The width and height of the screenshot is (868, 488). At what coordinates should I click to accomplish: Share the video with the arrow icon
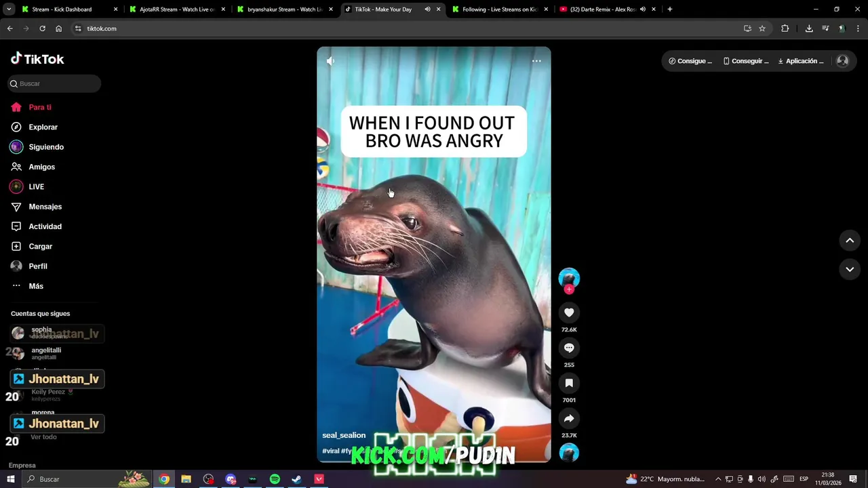(569, 418)
